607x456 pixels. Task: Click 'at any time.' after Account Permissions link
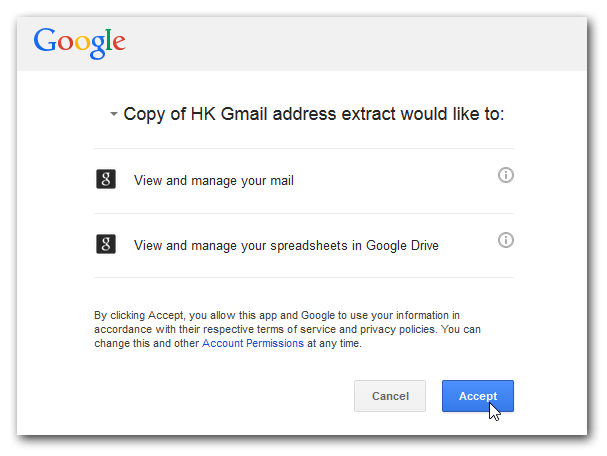pos(334,343)
